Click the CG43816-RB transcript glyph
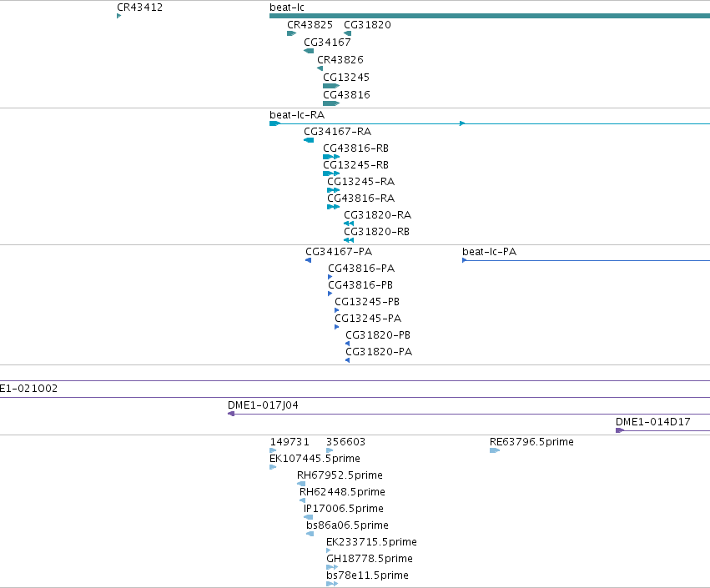 331,157
